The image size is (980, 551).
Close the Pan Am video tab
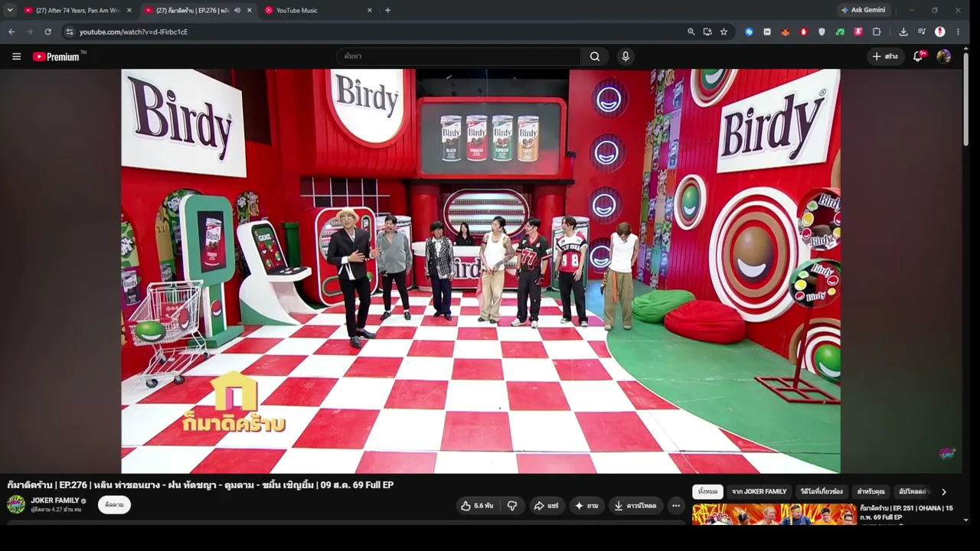(129, 11)
